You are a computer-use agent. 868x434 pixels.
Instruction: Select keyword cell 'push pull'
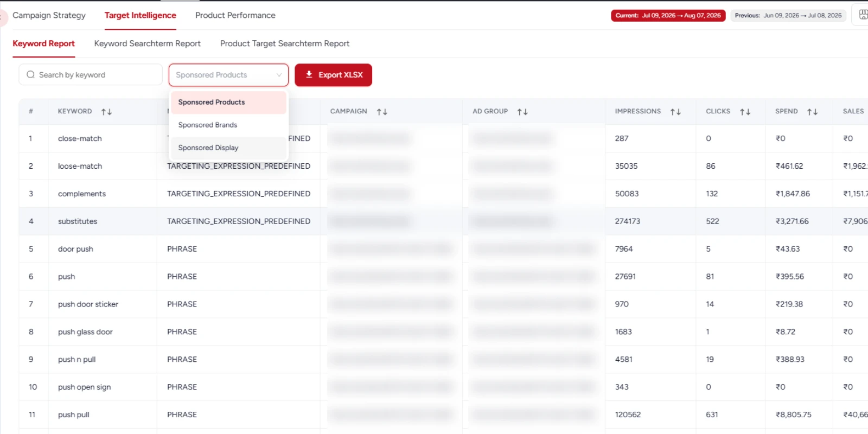pyautogui.click(x=73, y=415)
